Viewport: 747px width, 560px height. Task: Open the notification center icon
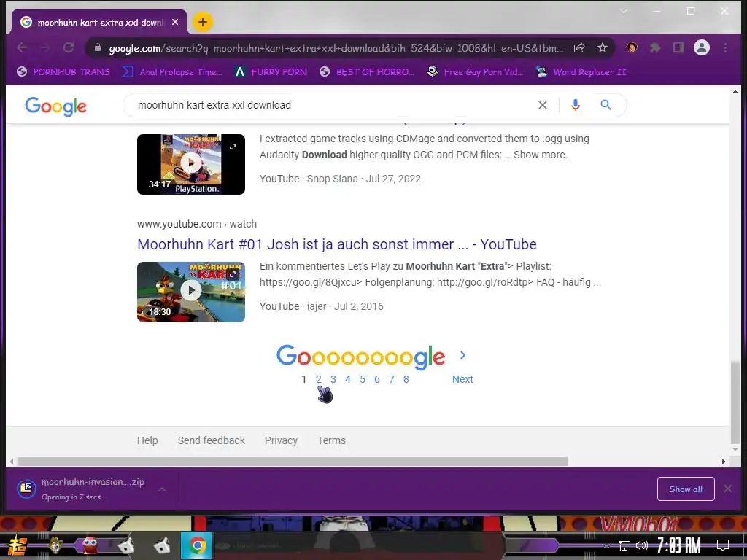pos(723,545)
